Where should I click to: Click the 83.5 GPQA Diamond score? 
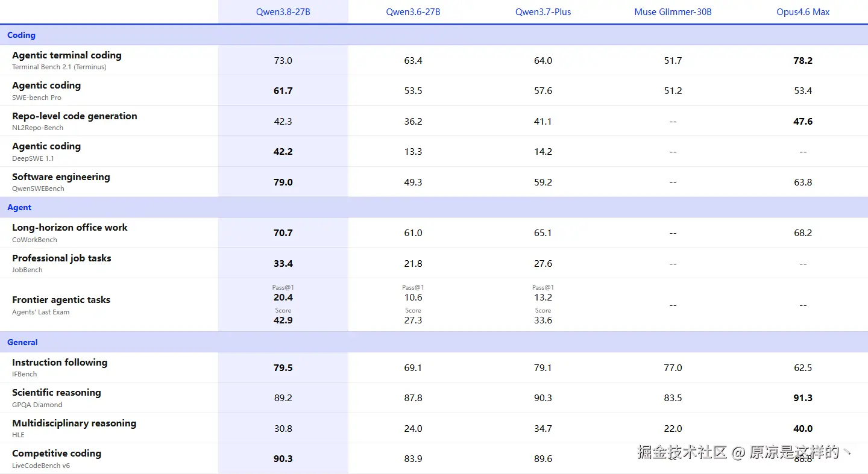point(673,398)
